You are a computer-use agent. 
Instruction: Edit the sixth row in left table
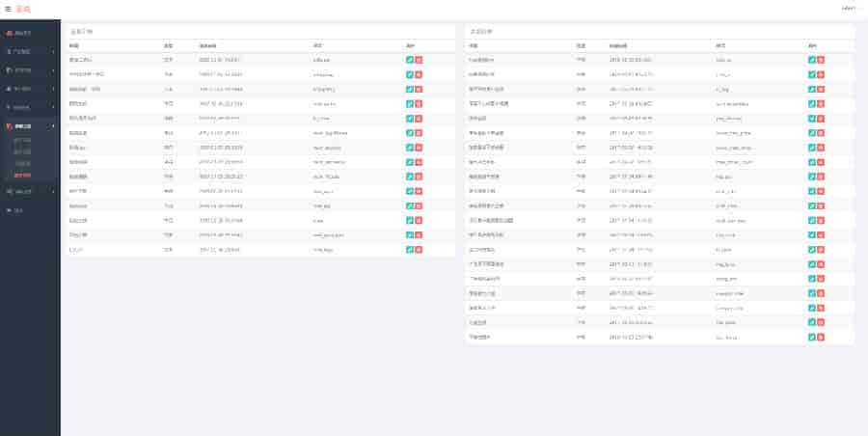tap(410, 133)
